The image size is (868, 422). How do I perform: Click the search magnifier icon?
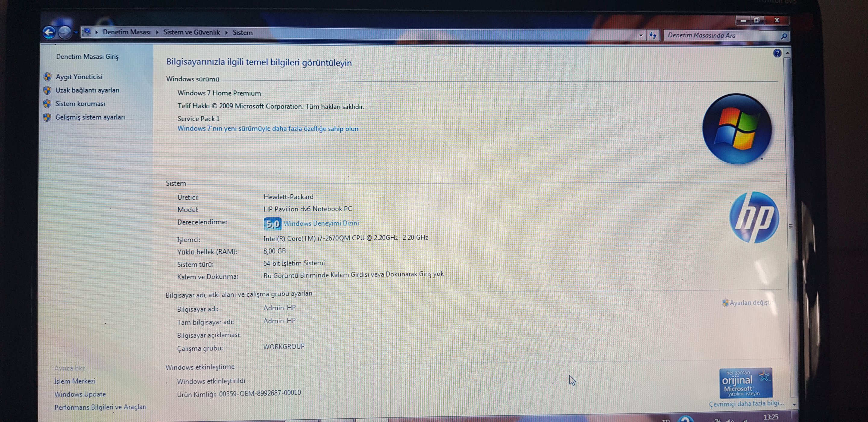click(x=784, y=36)
